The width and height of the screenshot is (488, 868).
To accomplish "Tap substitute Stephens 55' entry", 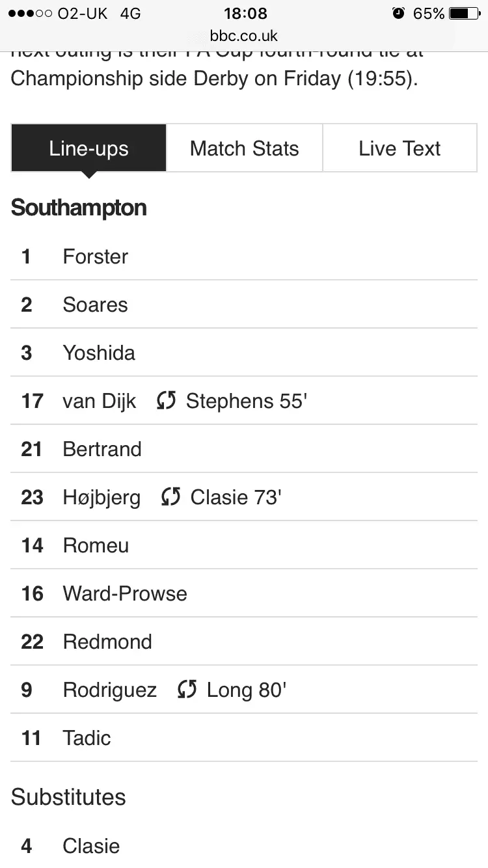I will point(246,401).
